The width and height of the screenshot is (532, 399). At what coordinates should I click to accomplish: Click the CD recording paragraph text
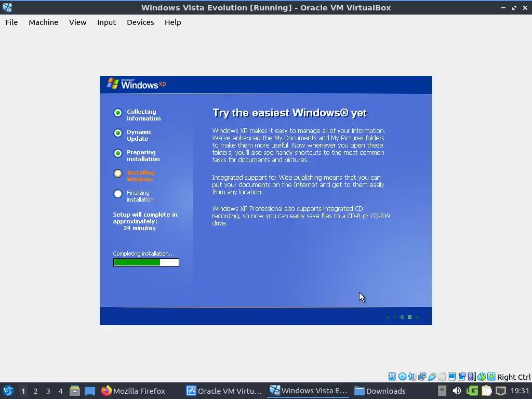click(x=301, y=216)
